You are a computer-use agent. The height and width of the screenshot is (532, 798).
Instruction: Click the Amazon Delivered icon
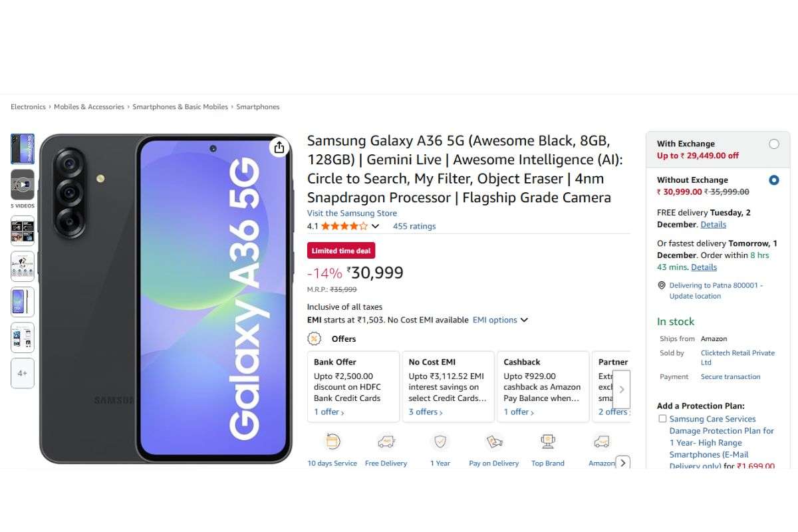(x=601, y=441)
